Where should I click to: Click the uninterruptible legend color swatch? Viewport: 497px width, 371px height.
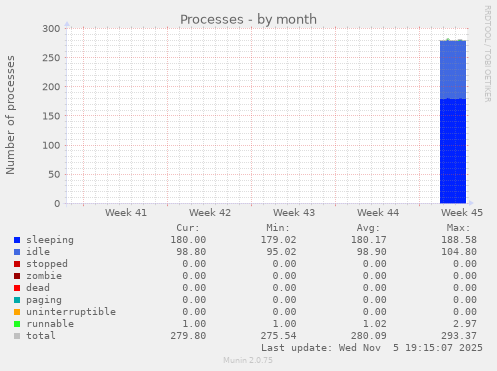17,312
